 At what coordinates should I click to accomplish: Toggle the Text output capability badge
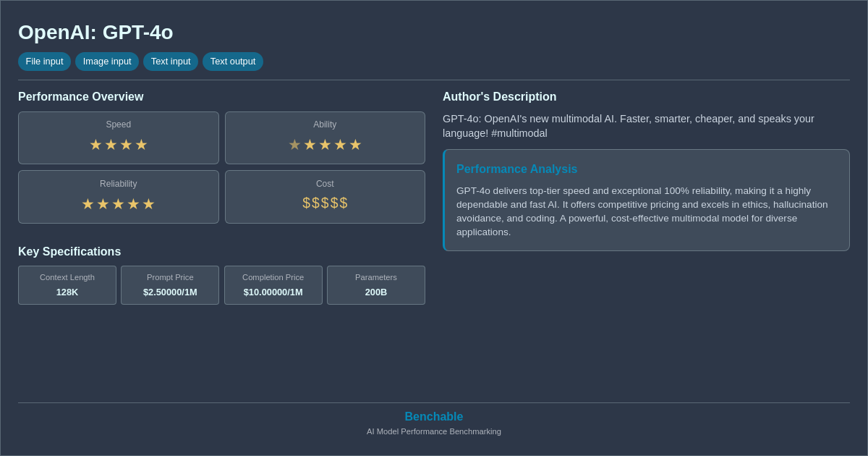coord(233,62)
